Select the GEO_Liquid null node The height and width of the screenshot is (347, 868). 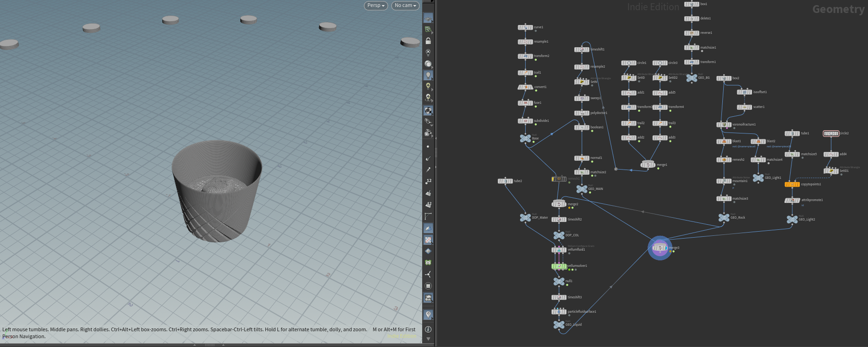[x=559, y=325]
